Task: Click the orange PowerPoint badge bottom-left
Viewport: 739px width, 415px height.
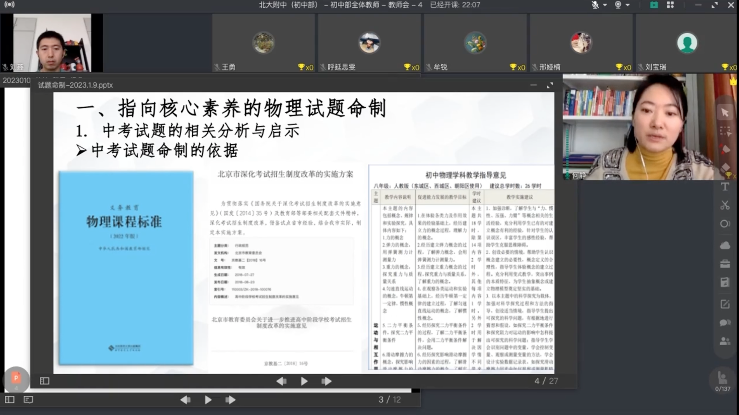Action: (15, 379)
